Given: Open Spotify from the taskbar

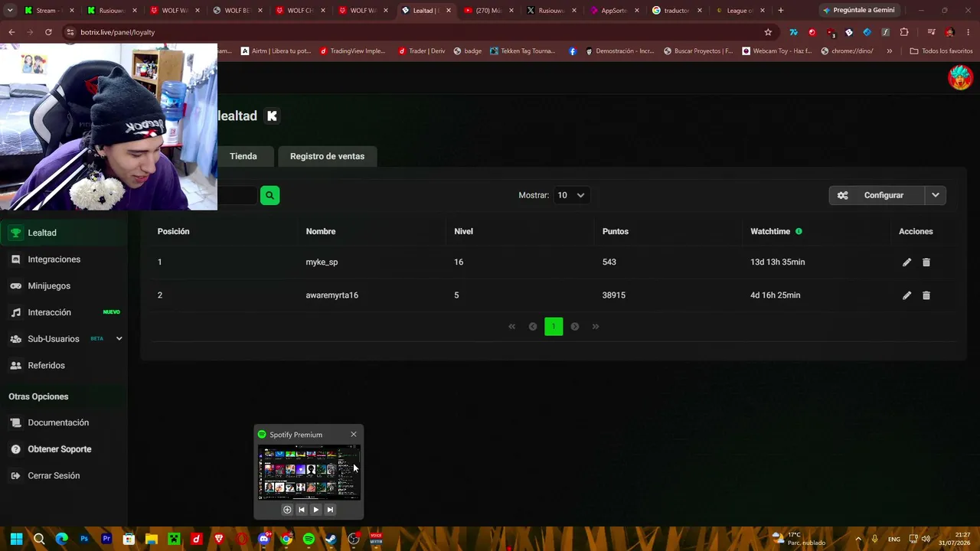Looking at the screenshot, I should (309, 539).
